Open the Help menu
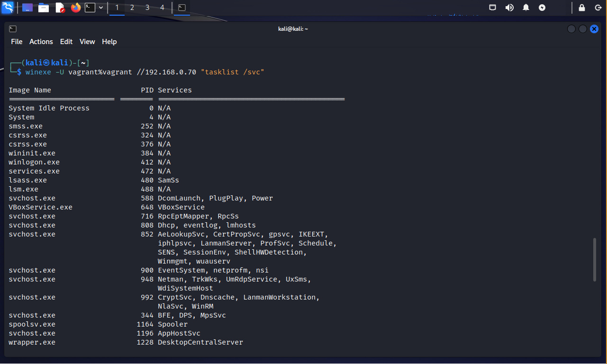The image size is (607, 364). [x=109, y=42]
